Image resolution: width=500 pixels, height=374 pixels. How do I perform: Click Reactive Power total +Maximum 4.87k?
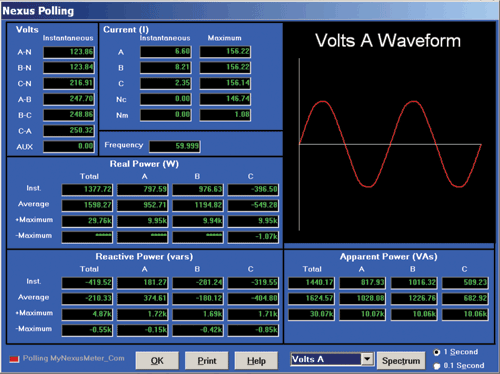[x=87, y=314]
